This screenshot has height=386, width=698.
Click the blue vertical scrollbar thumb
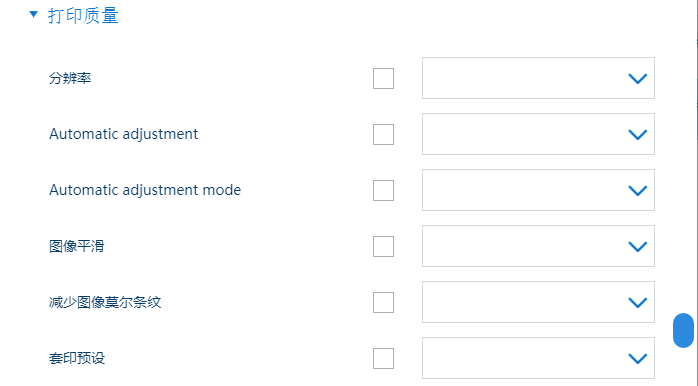683,330
